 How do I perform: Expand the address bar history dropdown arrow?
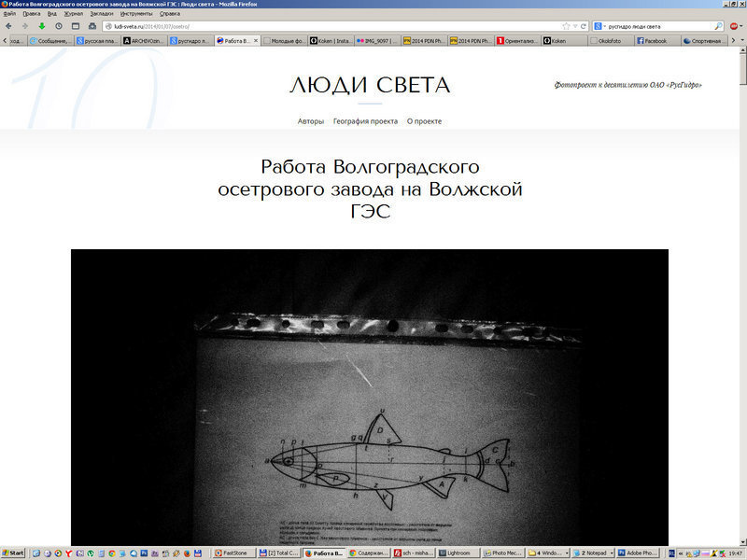[x=575, y=26]
